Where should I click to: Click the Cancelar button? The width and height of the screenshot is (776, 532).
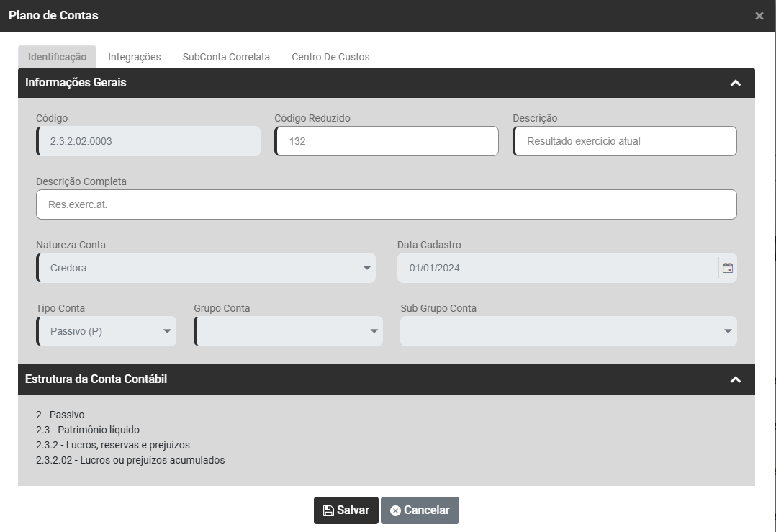420,510
